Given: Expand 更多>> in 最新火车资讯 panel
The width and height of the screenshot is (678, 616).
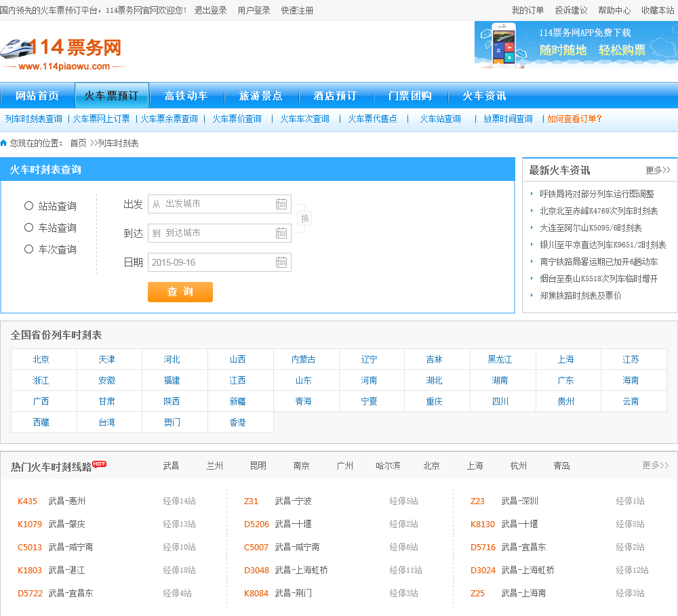Looking at the screenshot, I should pos(658,170).
